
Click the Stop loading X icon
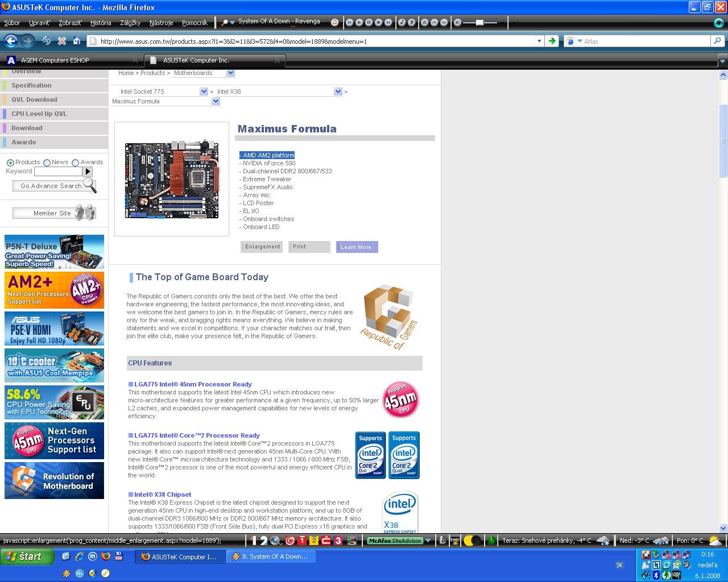pyautogui.click(x=62, y=41)
